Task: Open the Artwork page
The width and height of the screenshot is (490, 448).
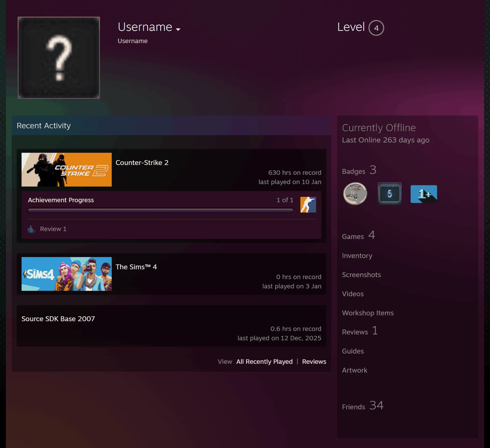Action: pyautogui.click(x=354, y=370)
